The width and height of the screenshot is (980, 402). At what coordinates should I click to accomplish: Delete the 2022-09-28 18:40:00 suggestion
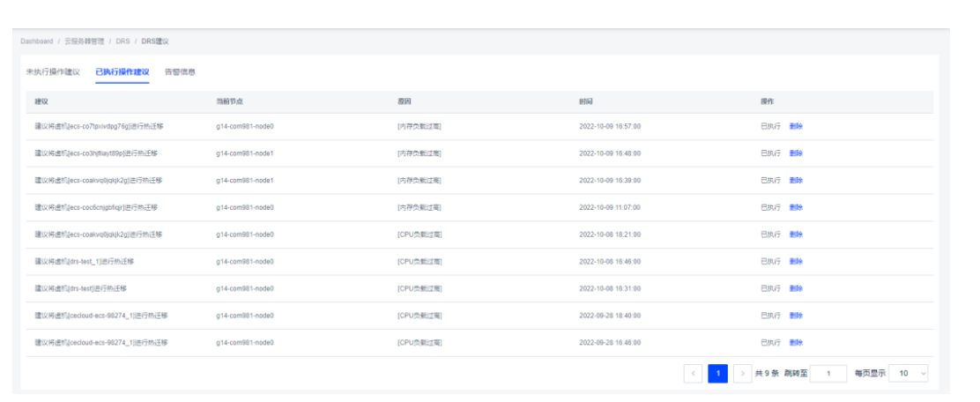click(797, 316)
